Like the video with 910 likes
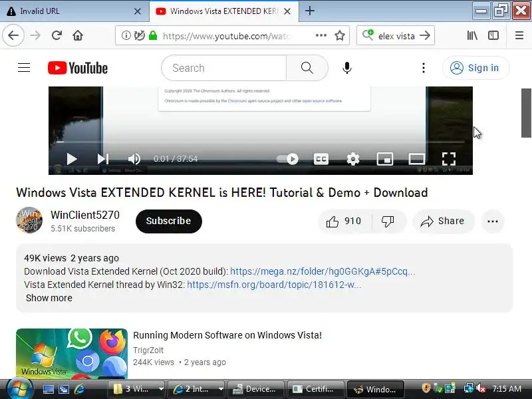 tap(344, 221)
